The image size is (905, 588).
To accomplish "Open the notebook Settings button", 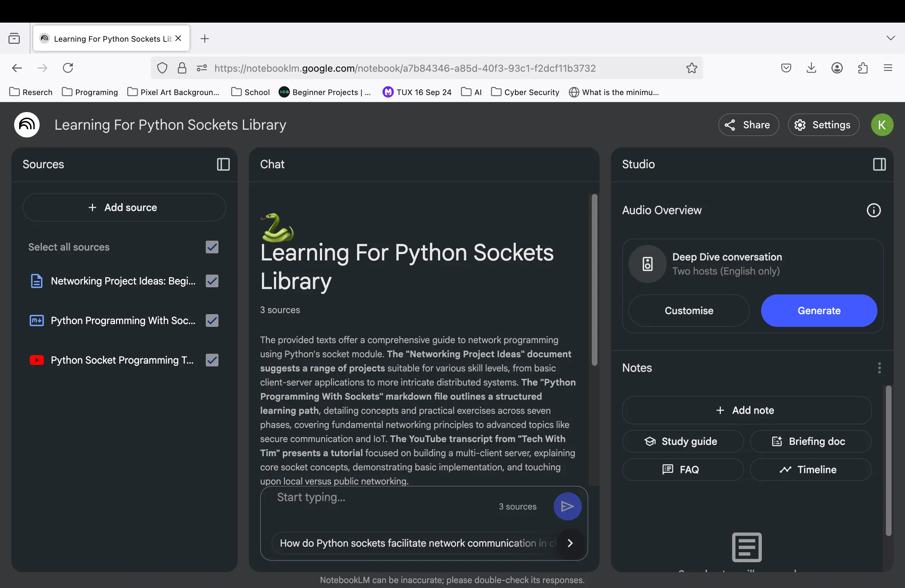I will click(x=823, y=125).
